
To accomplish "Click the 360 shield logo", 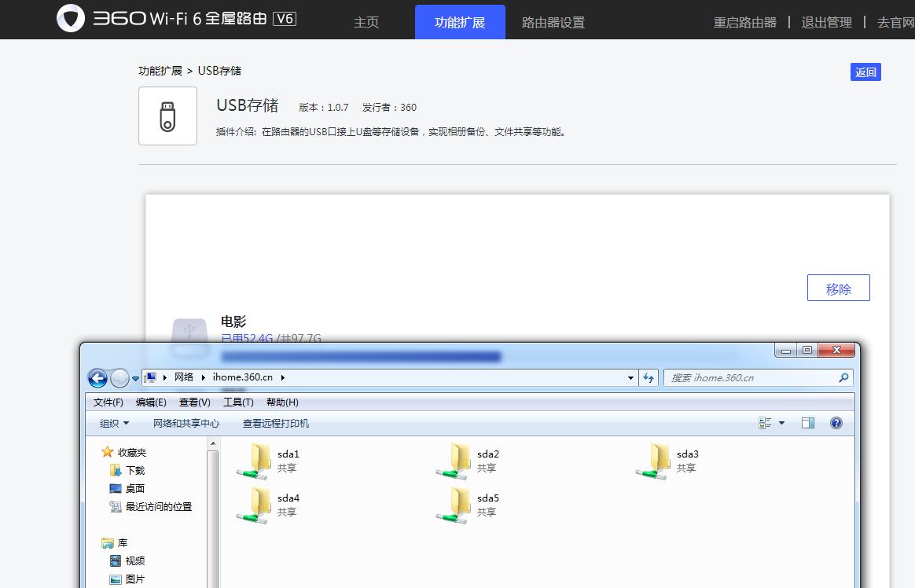I will [71, 18].
